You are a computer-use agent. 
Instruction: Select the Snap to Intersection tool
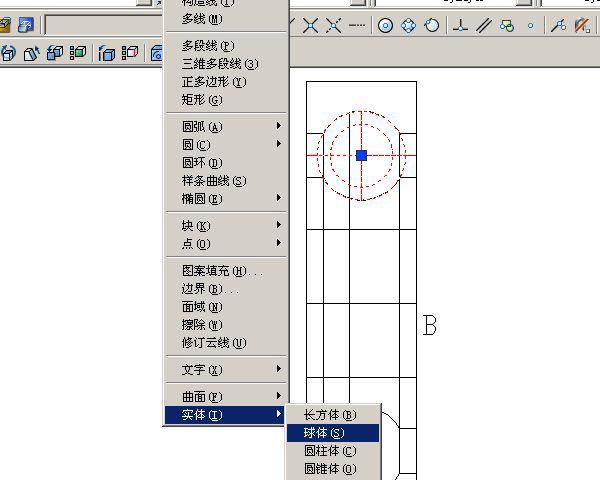coord(310,26)
